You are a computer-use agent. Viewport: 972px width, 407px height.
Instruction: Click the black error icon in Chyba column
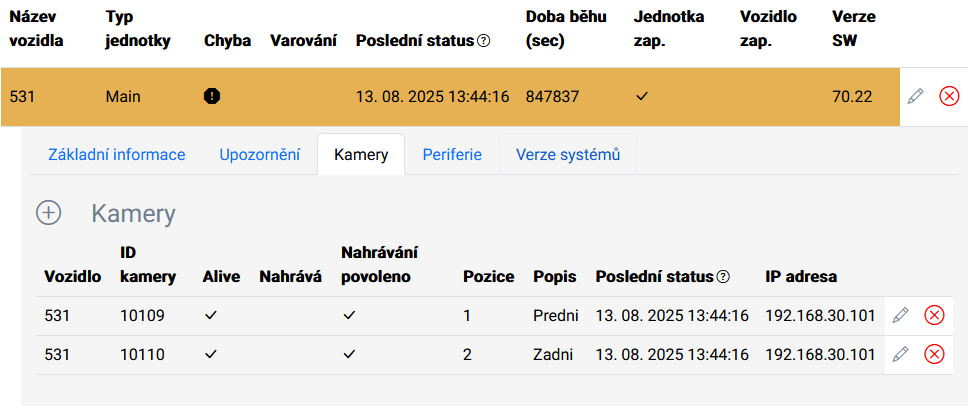(212, 96)
